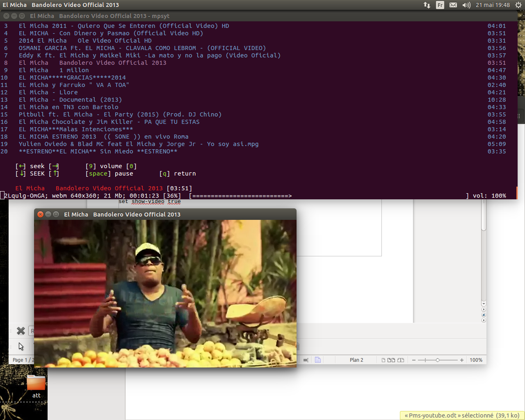525x420 pixels.
Task: Open the clock showing 21 mai 19:48
Action: [493, 5]
